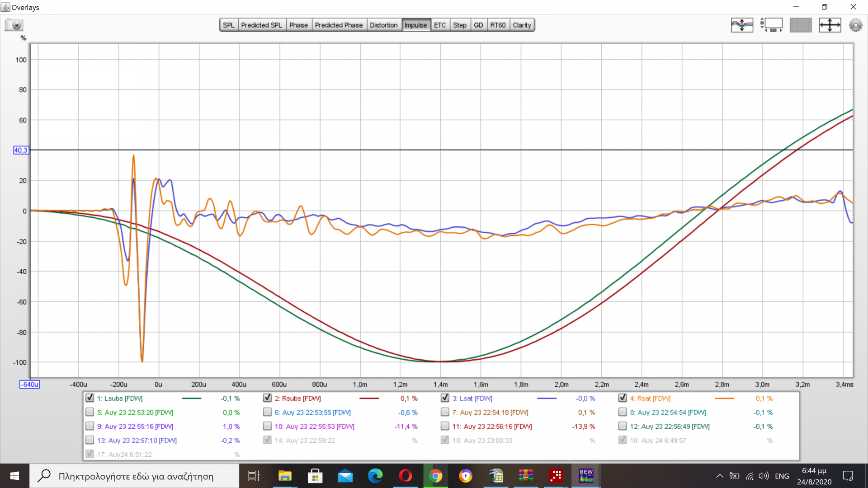Viewport: 868px width, 488px height.
Task: Click the ENG language indicator
Action: 782,476
